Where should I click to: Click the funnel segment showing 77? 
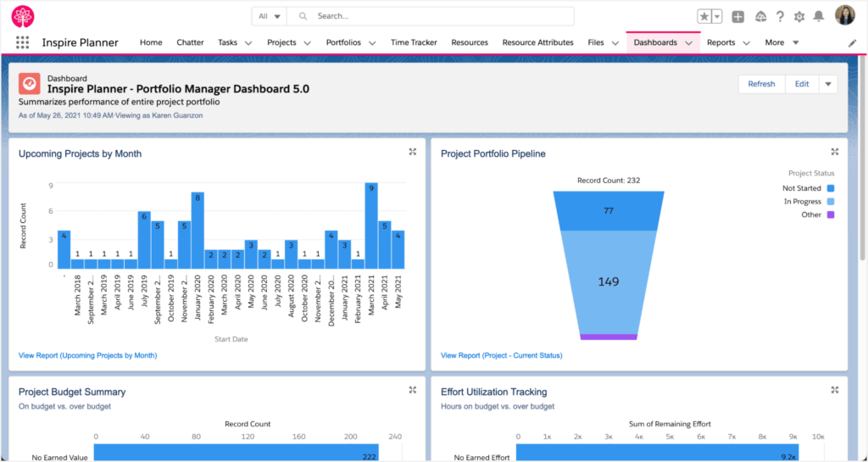(x=609, y=211)
